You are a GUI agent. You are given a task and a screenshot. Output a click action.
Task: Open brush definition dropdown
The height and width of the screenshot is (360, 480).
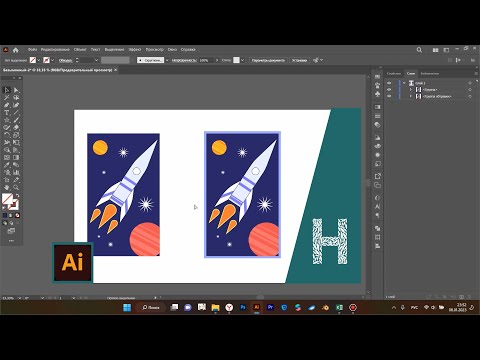click(167, 60)
